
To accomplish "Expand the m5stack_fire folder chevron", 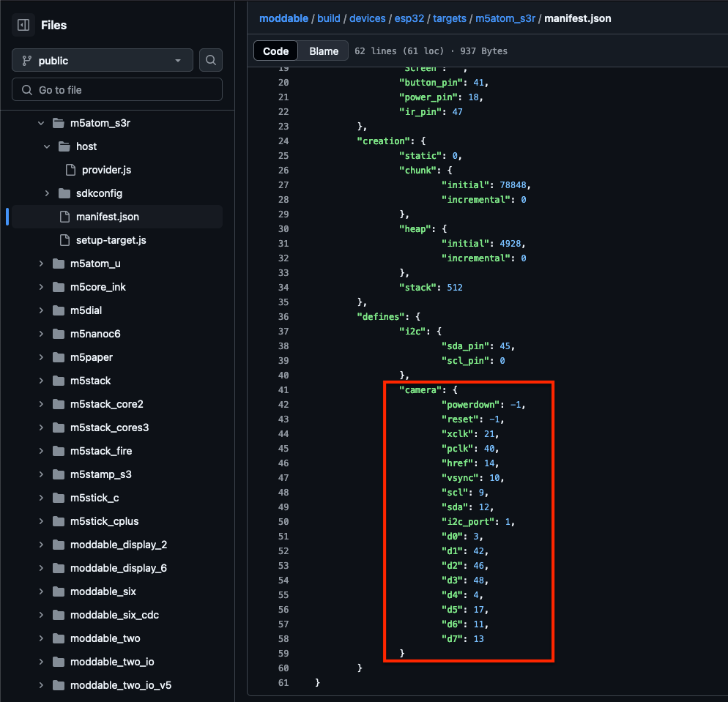I will [41, 451].
